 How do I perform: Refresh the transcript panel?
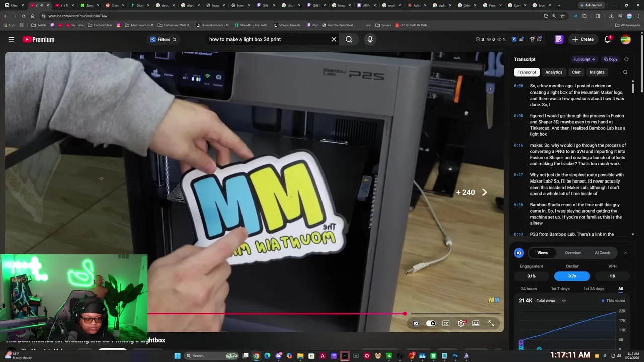click(x=626, y=59)
